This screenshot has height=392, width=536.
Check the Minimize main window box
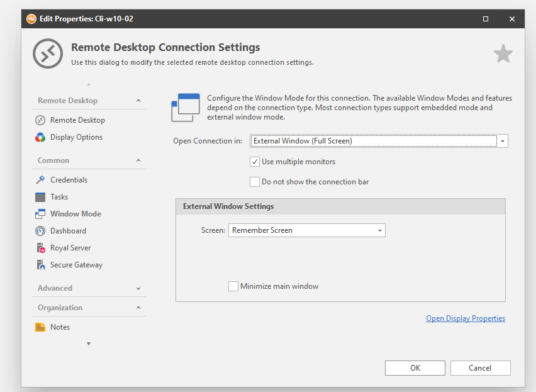[233, 286]
